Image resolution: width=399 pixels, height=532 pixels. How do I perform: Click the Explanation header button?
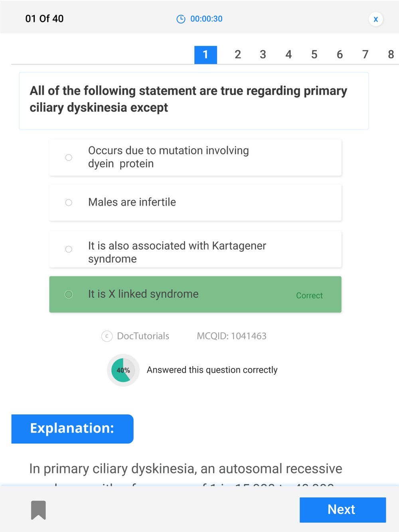[72, 429]
